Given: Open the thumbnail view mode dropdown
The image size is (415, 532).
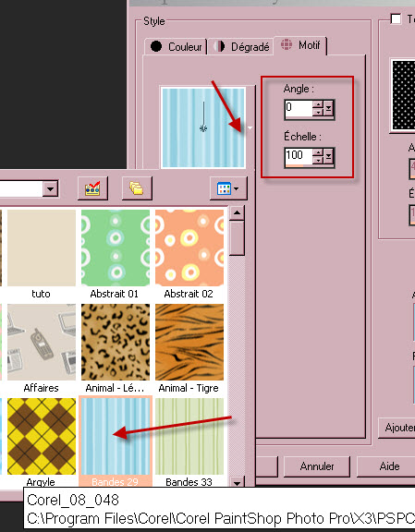Looking at the screenshot, I should (228, 188).
